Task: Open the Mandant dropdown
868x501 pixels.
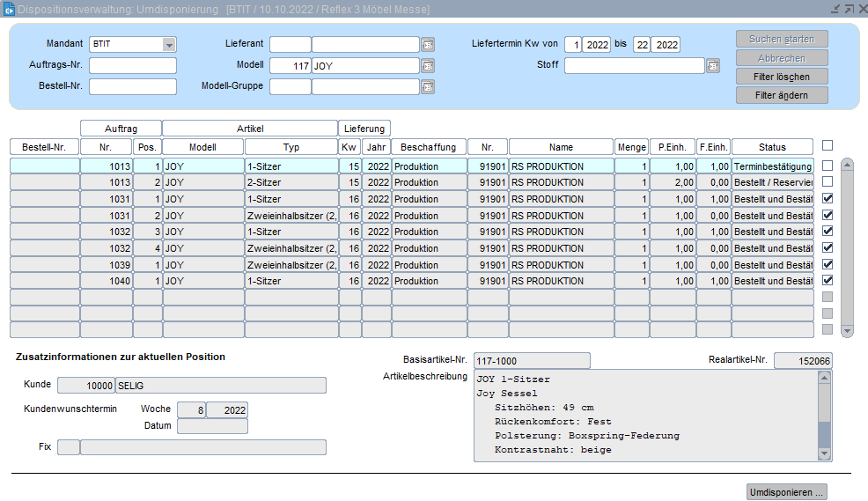Action: (168, 45)
